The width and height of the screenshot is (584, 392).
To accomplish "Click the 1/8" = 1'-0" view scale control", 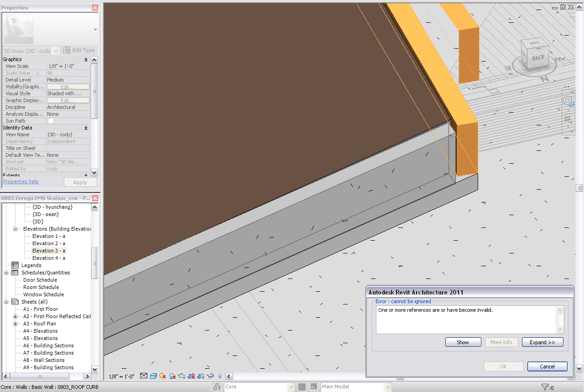I will pyautogui.click(x=122, y=377).
